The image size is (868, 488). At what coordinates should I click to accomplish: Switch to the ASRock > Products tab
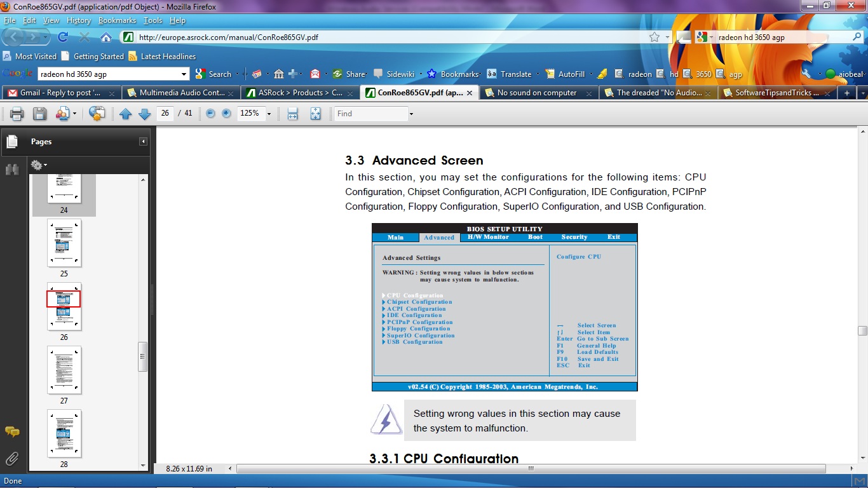pyautogui.click(x=300, y=93)
